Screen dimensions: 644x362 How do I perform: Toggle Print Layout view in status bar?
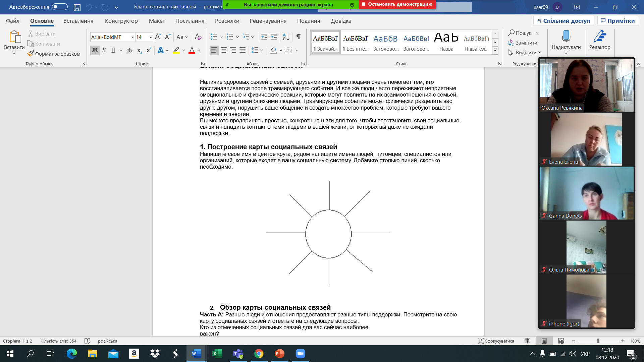point(544,341)
